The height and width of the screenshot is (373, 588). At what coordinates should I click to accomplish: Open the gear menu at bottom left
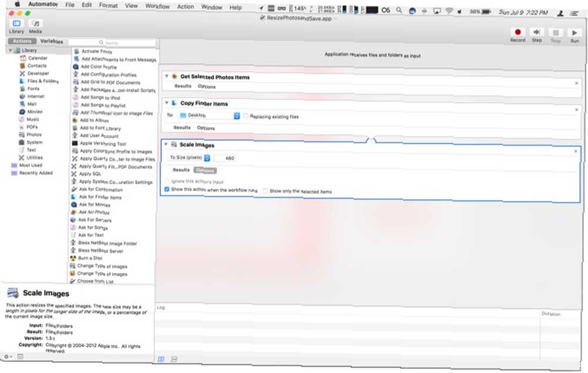point(8,357)
